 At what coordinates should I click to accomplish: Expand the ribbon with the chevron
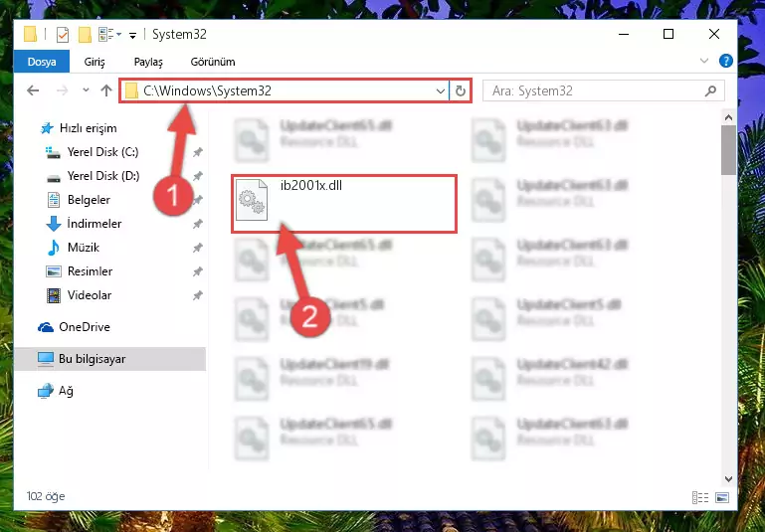tap(704, 61)
